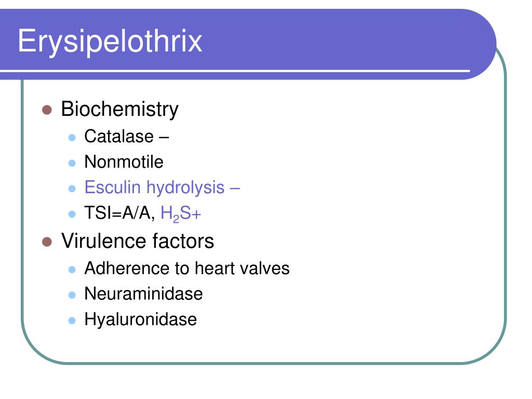Select the Neuraminidase text
Image resolution: width=532 pixels, height=399 pixels.
click(143, 294)
